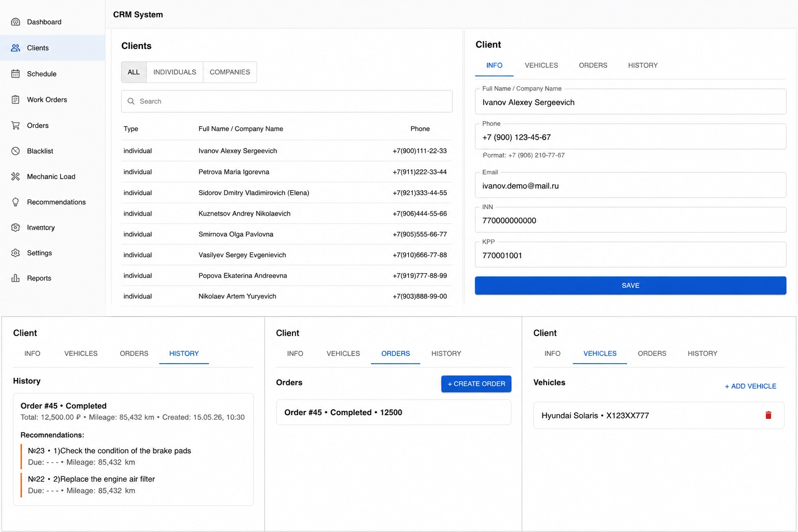Click phone +7(911)222-33-44
The height and width of the screenshot is (532, 798).
[420, 172]
